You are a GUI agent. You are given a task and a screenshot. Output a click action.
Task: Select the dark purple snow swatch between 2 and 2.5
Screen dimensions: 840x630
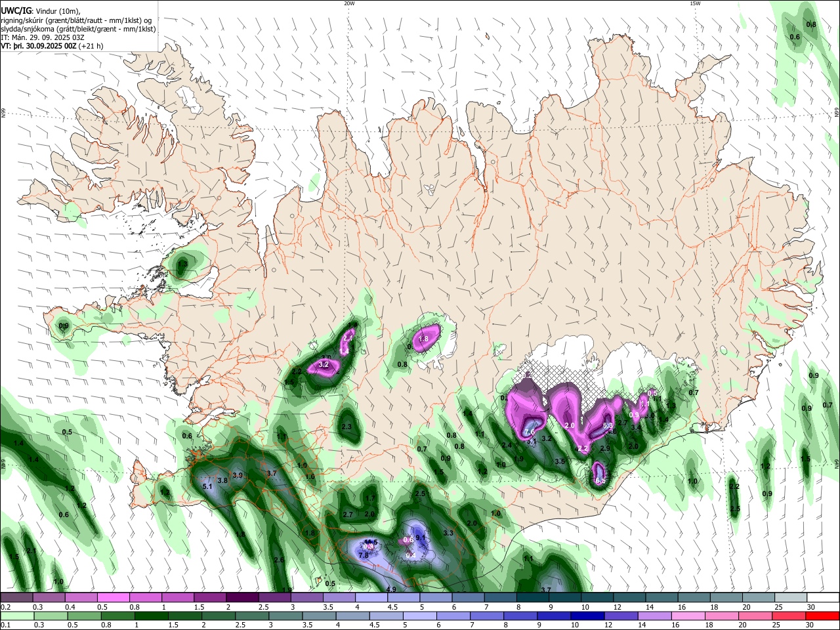[x=242, y=598]
